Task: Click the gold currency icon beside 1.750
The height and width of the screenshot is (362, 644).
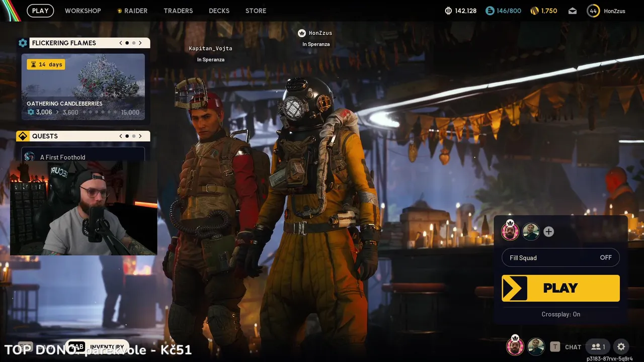Action: coord(534,11)
